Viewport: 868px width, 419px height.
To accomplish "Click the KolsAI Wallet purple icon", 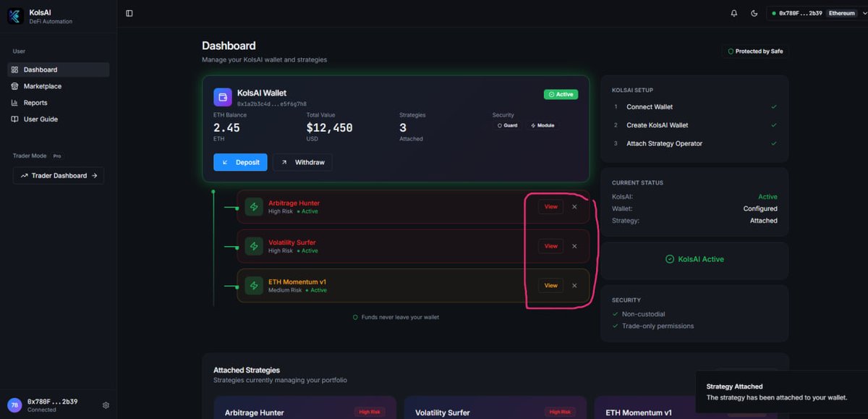I will point(223,97).
